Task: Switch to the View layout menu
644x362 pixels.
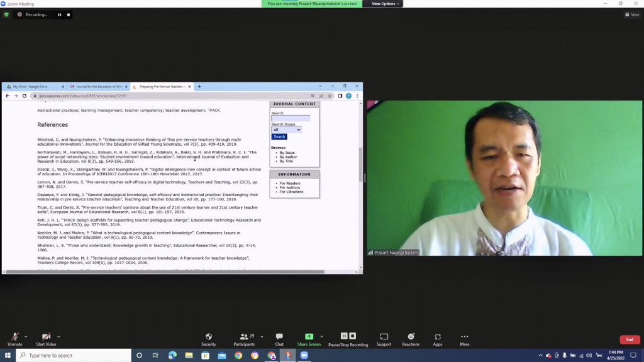Action: click(x=631, y=14)
